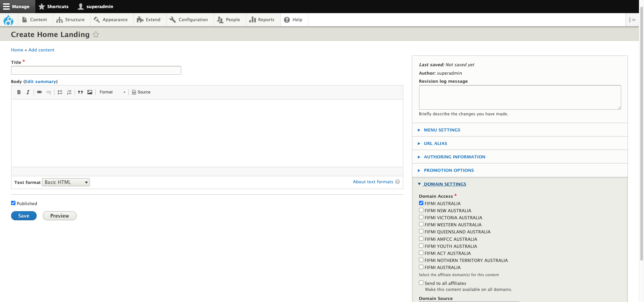
Task: Open the Structure admin menu
Action: click(71, 20)
